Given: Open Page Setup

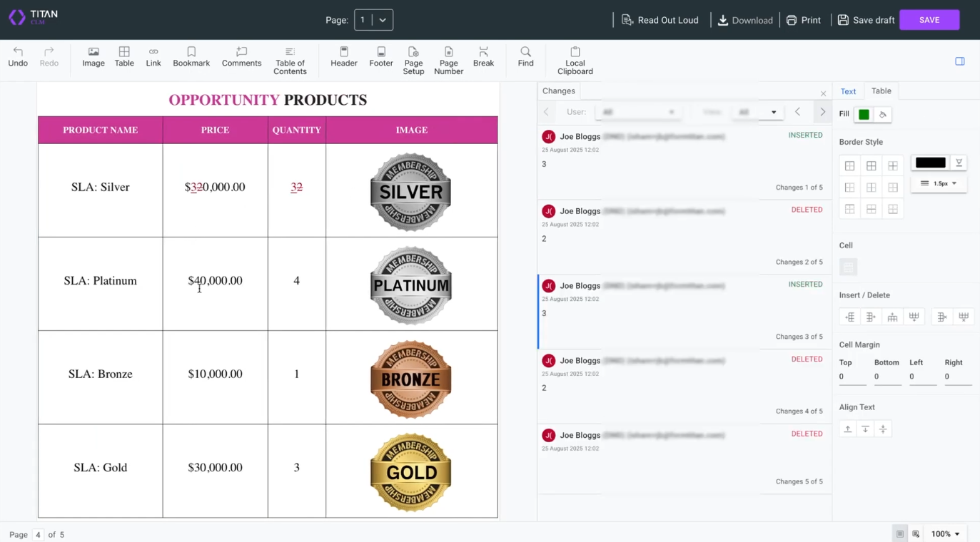Looking at the screenshot, I should tap(413, 60).
